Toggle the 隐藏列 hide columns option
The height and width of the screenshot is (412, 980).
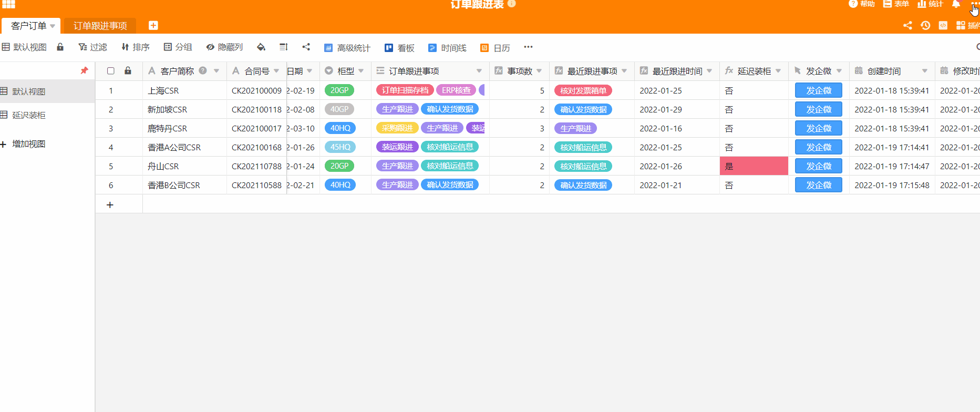coord(224,47)
